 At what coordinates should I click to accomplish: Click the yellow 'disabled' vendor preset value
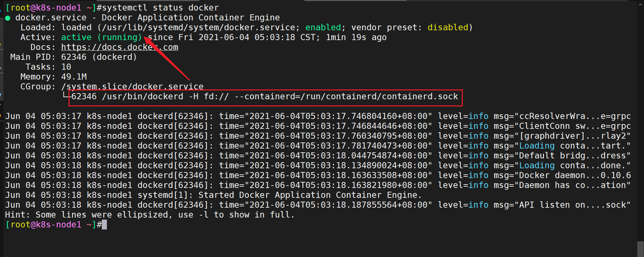click(448, 27)
